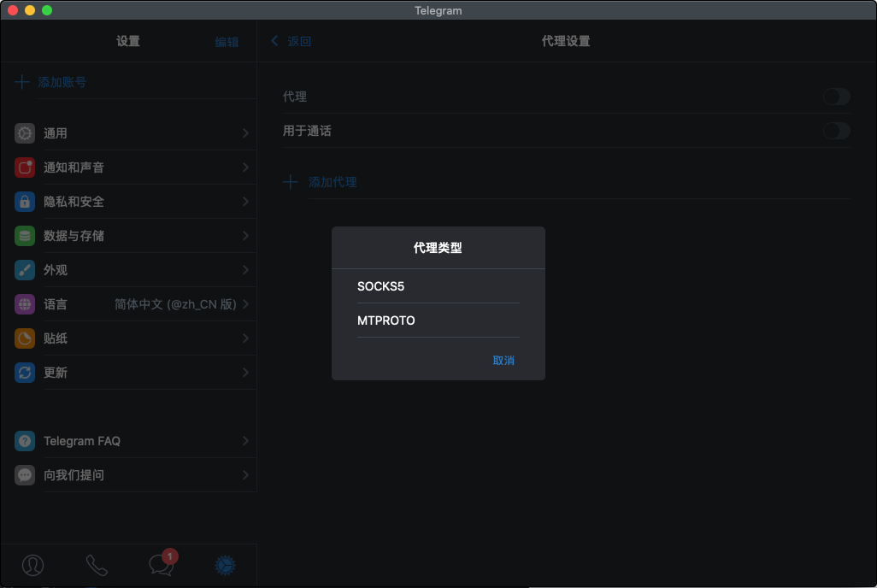Click the orange Stickers icon

[x=25, y=338]
